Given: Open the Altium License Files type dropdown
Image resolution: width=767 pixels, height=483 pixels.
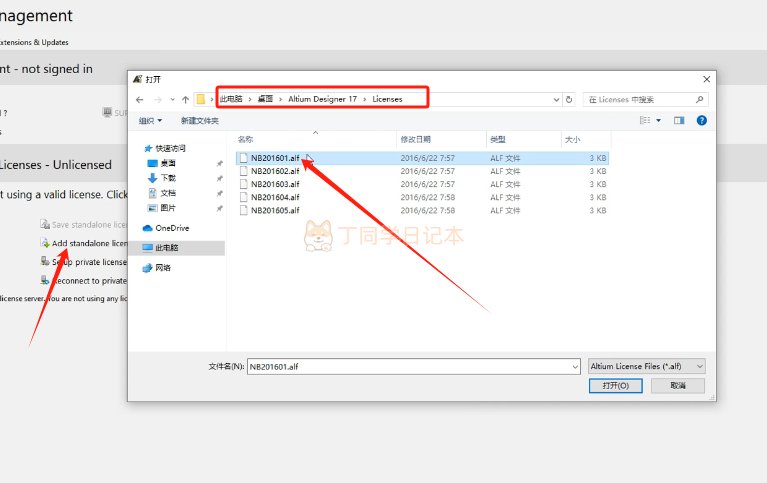Looking at the screenshot, I should pos(647,366).
